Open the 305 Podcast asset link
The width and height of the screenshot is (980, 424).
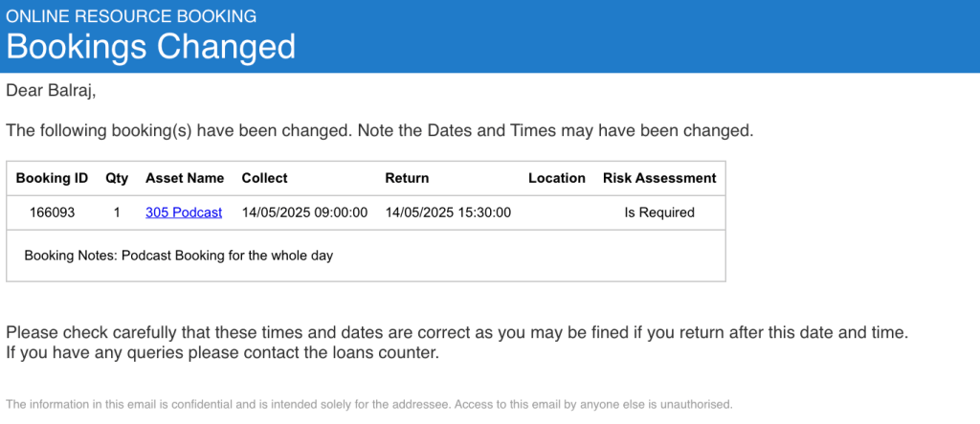pyautogui.click(x=184, y=212)
